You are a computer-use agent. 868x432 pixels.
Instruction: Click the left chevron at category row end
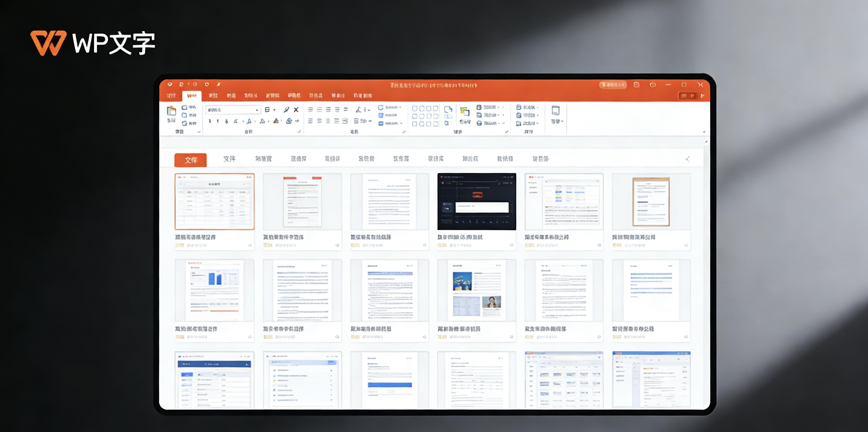(688, 159)
